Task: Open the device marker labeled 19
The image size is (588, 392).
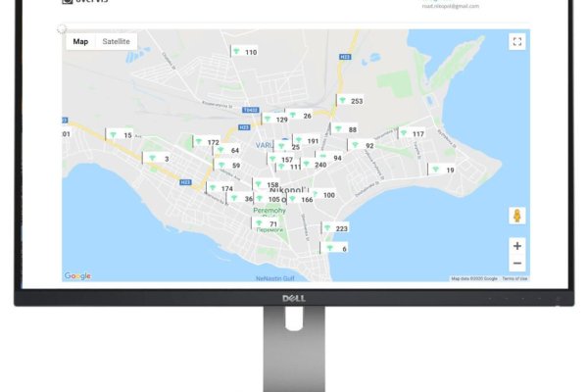Action: point(444,170)
